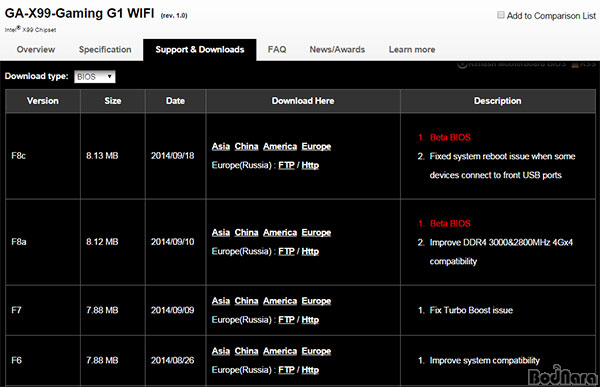Click the 8.13 MB size value
The width and height of the screenshot is (600, 387).
pyautogui.click(x=102, y=156)
